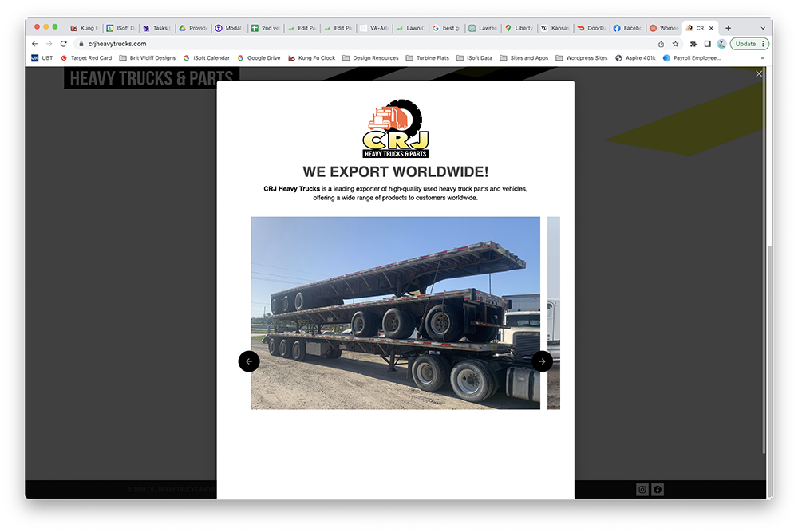
Task: Open the browser Extensions puzzle icon
Action: coord(693,44)
